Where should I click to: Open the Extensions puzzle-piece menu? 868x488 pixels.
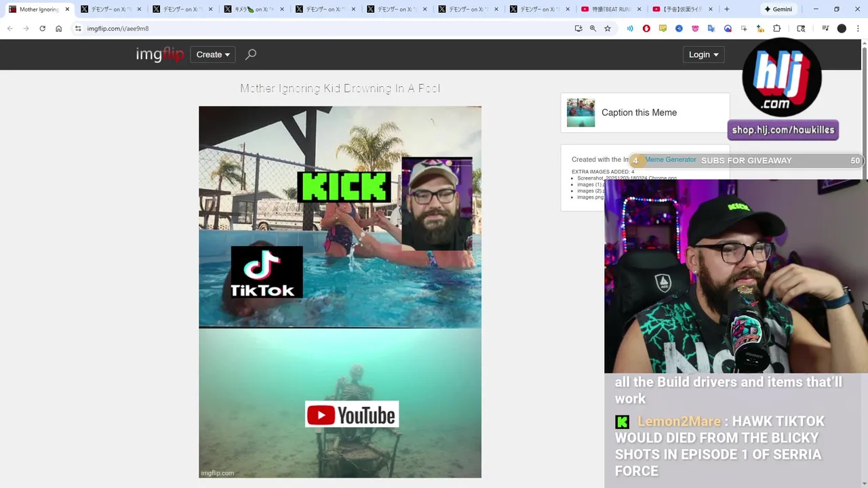coord(777,28)
